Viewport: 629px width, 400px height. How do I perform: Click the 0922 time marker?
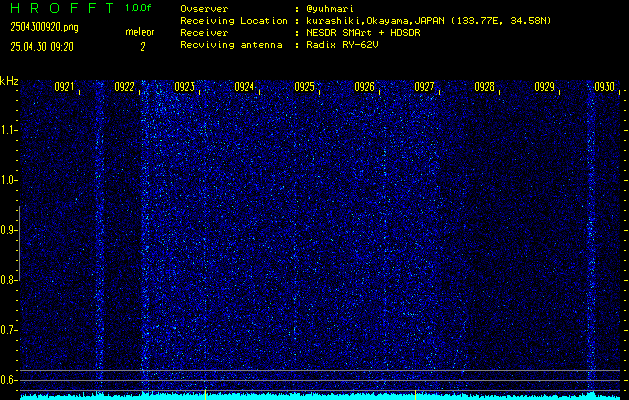click(x=124, y=87)
